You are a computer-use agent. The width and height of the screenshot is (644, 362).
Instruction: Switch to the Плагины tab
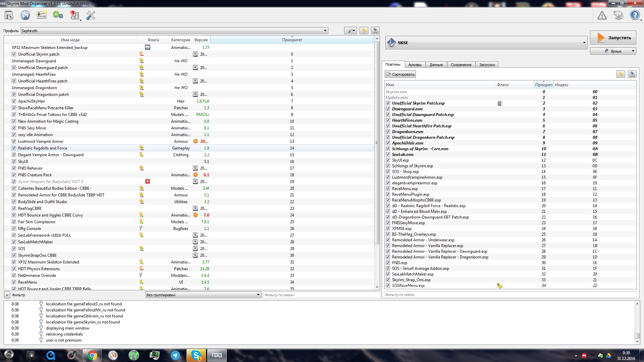click(393, 64)
